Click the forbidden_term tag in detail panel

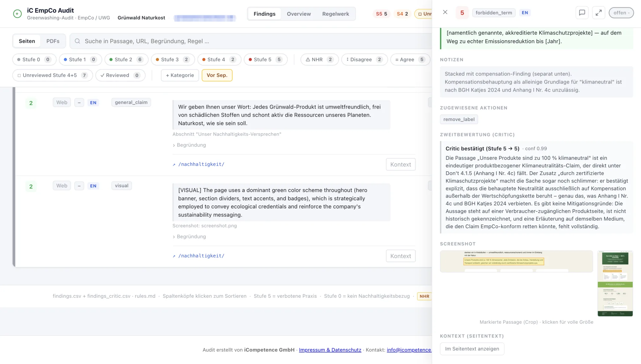[x=494, y=13]
